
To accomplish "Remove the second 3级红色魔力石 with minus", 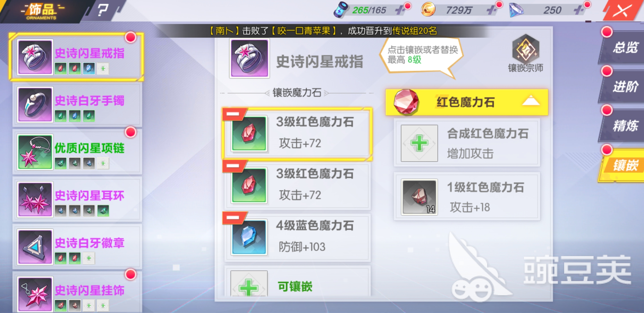I will point(233,166).
